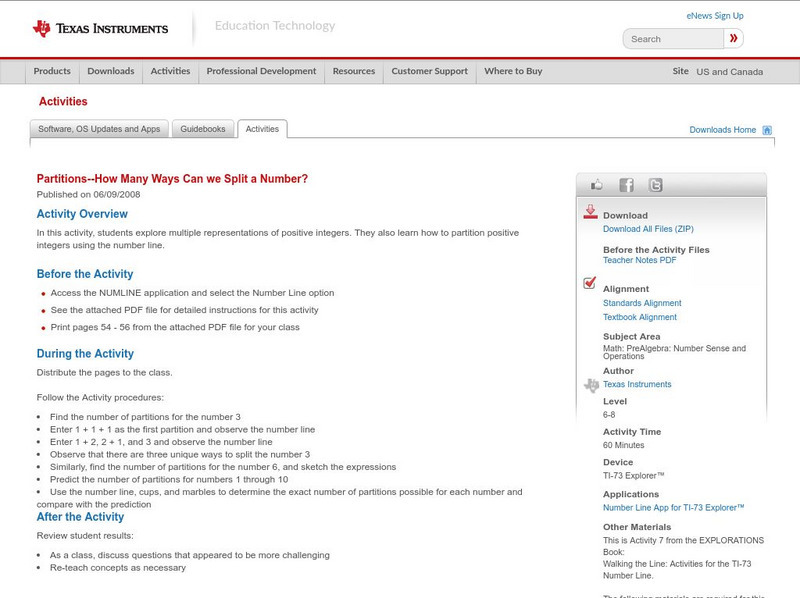Click the Alignment checkmark icon

click(x=590, y=283)
